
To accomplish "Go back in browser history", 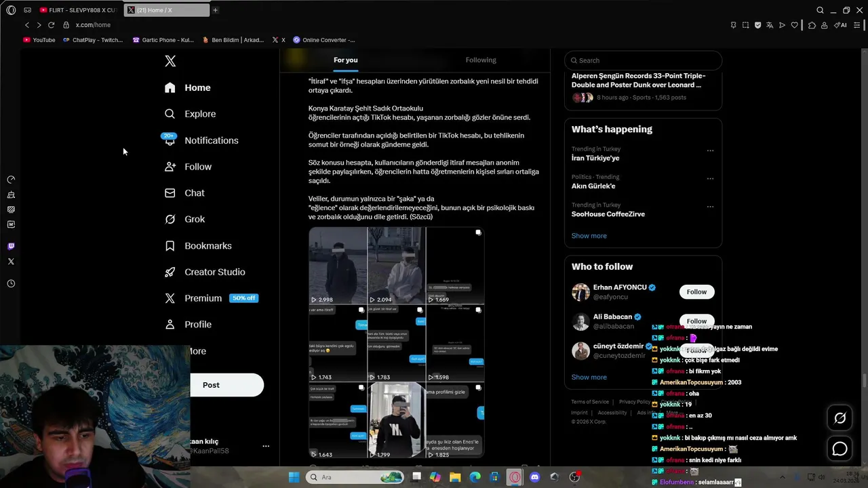I will coord(27,25).
